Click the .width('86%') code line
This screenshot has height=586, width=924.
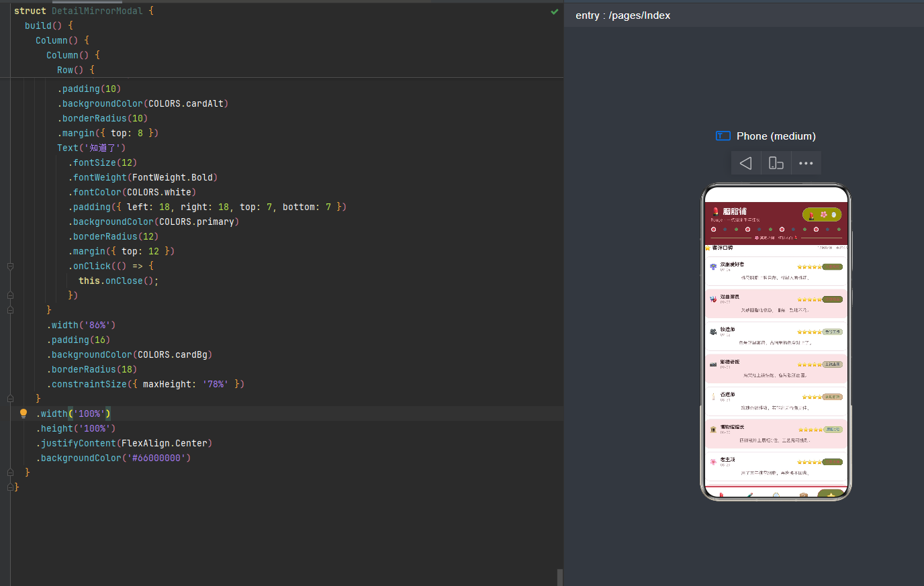click(x=81, y=325)
